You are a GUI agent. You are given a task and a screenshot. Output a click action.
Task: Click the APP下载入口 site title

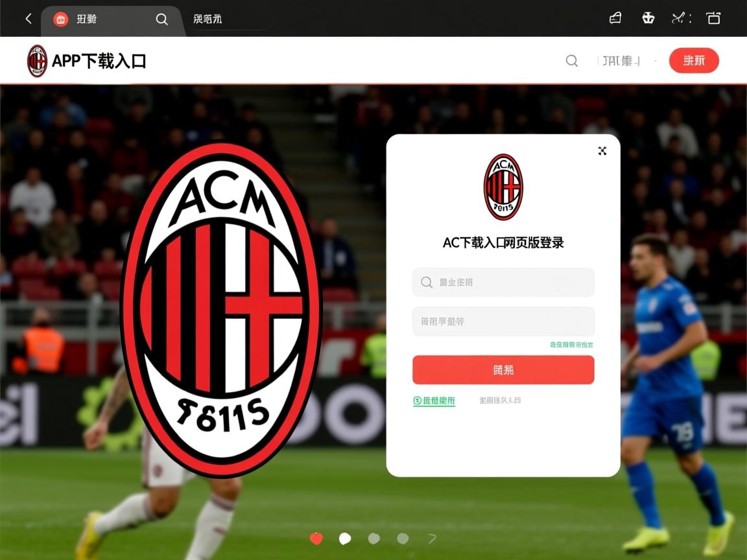click(99, 61)
